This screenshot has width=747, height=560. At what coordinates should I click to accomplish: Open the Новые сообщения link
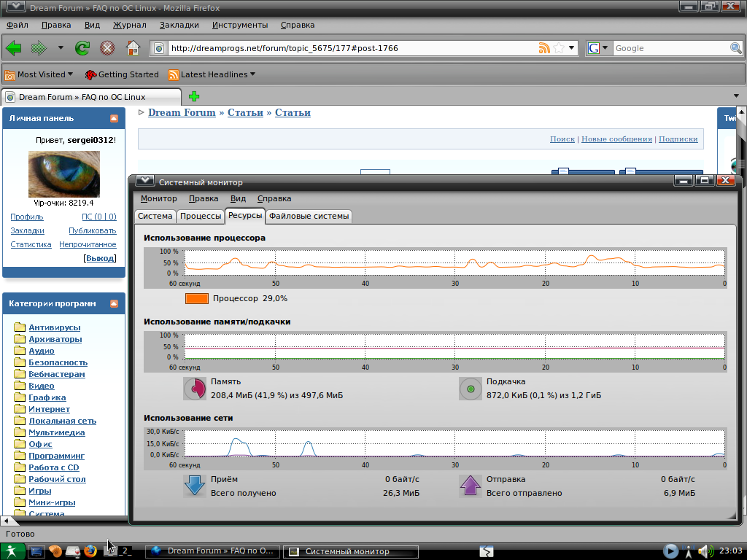click(x=616, y=139)
